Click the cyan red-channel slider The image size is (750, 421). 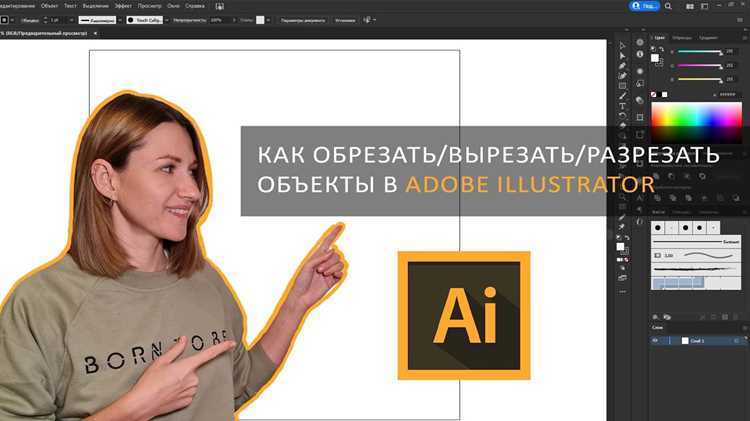coord(699,51)
